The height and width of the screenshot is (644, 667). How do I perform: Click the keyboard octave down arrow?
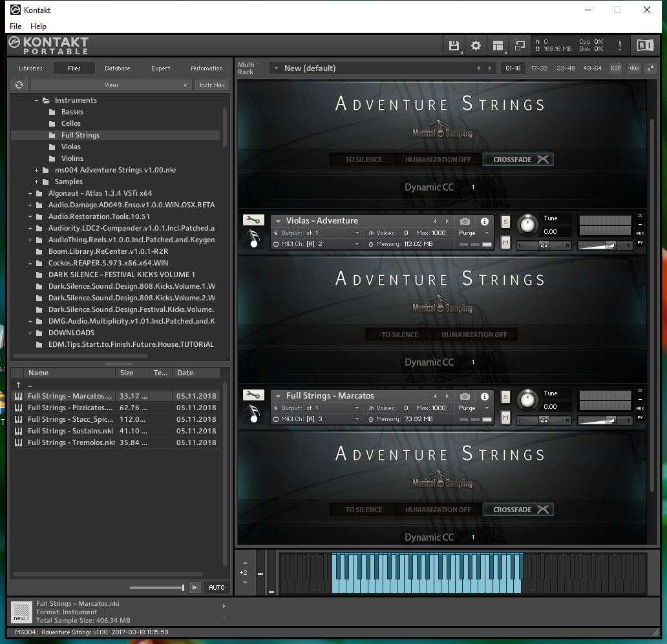[244, 583]
